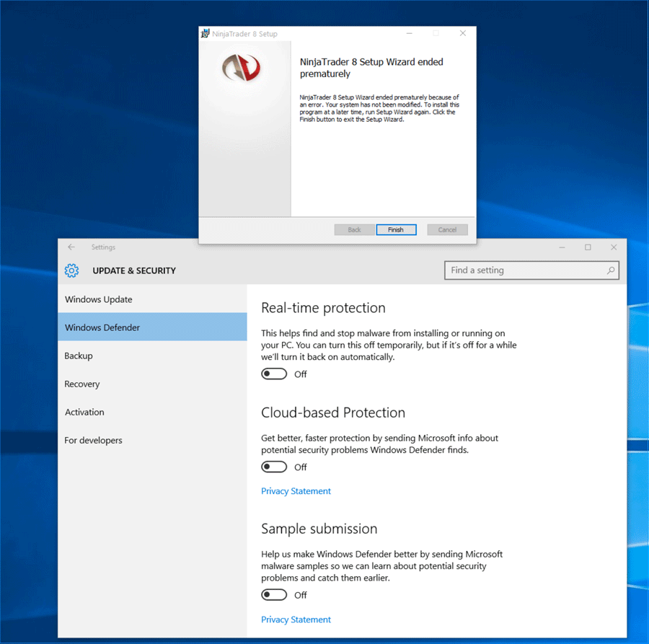Click the Update & Security gear icon

point(71,270)
